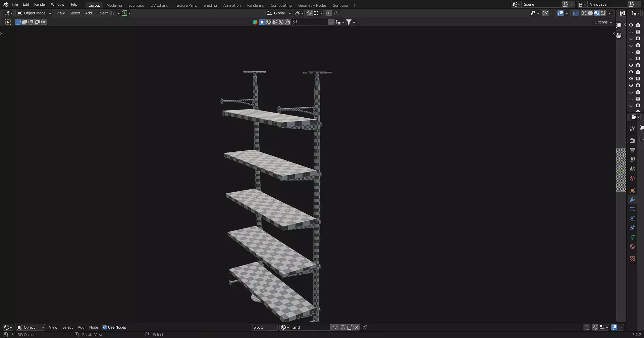Open the Modifier properties wrench tab
Image resolution: width=644 pixels, height=338 pixels.
click(632, 200)
